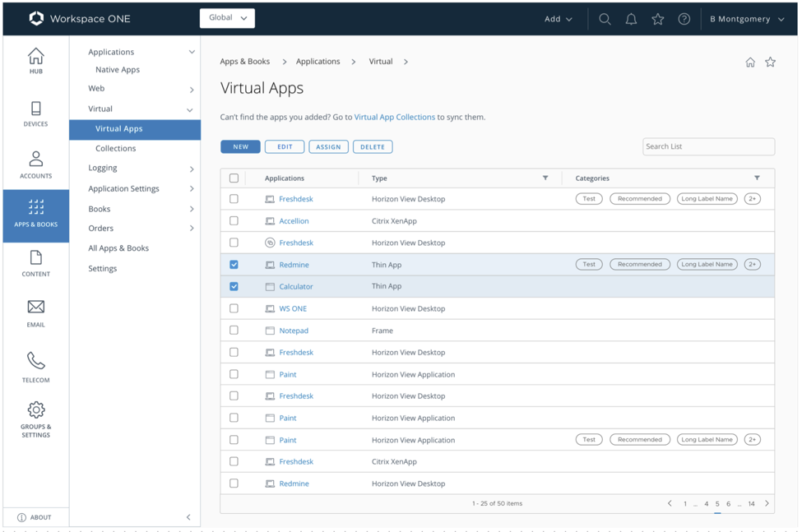This screenshot has height=532, width=802.
Task: Expand the Books menu section
Action: click(x=192, y=209)
